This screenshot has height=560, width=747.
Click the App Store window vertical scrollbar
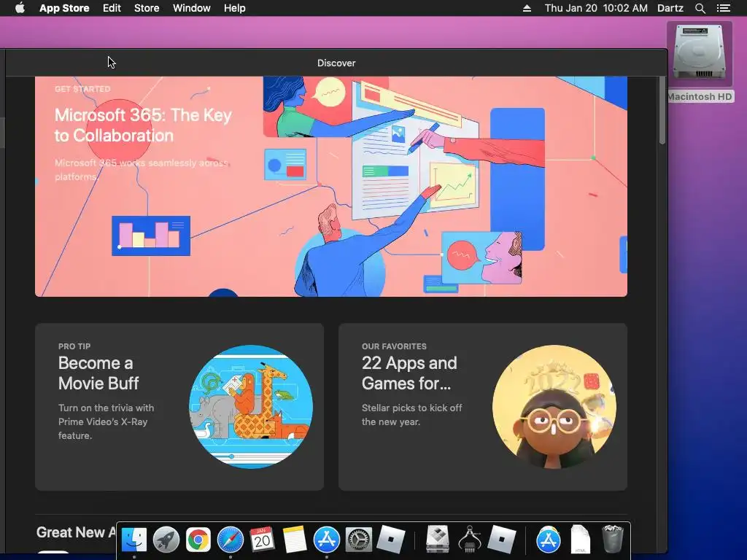point(662,111)
